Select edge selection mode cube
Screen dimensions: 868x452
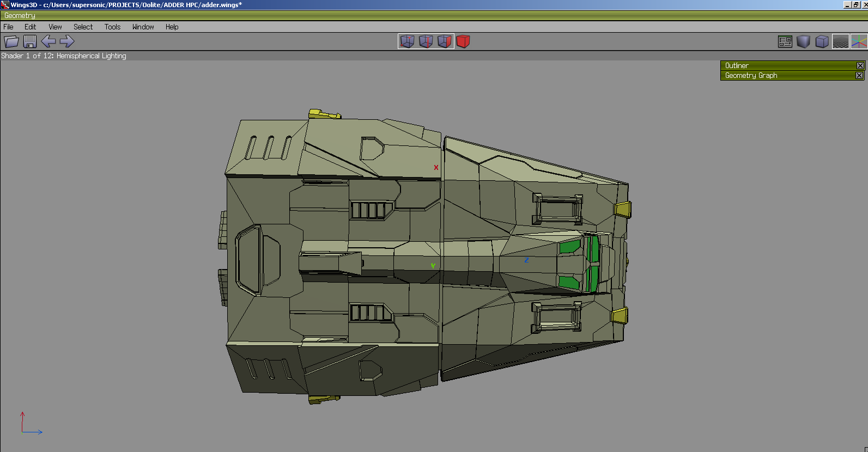[426, 41]
